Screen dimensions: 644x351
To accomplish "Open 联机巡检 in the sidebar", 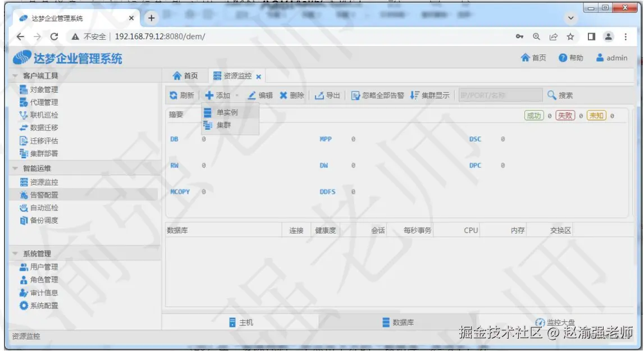I will click(39, 115).
